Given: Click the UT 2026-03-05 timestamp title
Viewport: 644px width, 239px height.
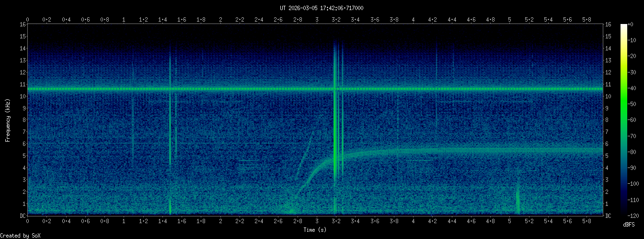Looking at the screenshot, I should pyautogui.click(x=322, y=8).
